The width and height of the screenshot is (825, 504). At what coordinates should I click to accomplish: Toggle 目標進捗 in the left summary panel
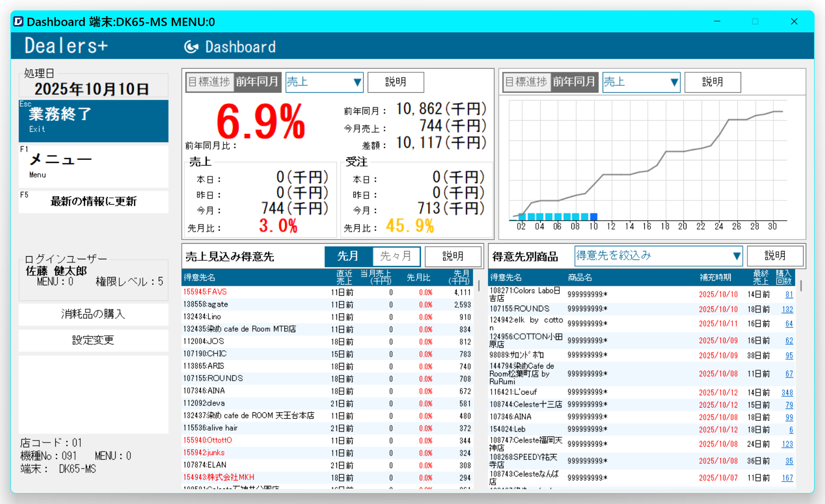tap(209, 82)
